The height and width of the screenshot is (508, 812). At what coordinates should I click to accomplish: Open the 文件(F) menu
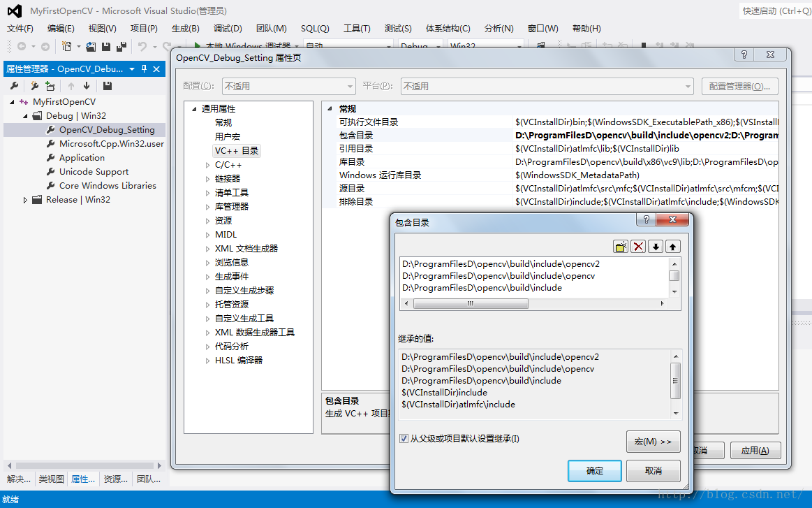20,29
